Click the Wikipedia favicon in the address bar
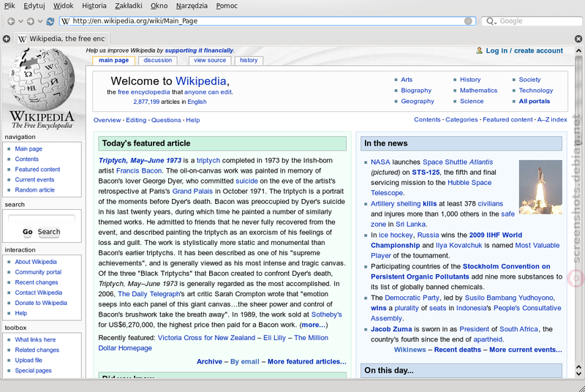 click(66, 21)
